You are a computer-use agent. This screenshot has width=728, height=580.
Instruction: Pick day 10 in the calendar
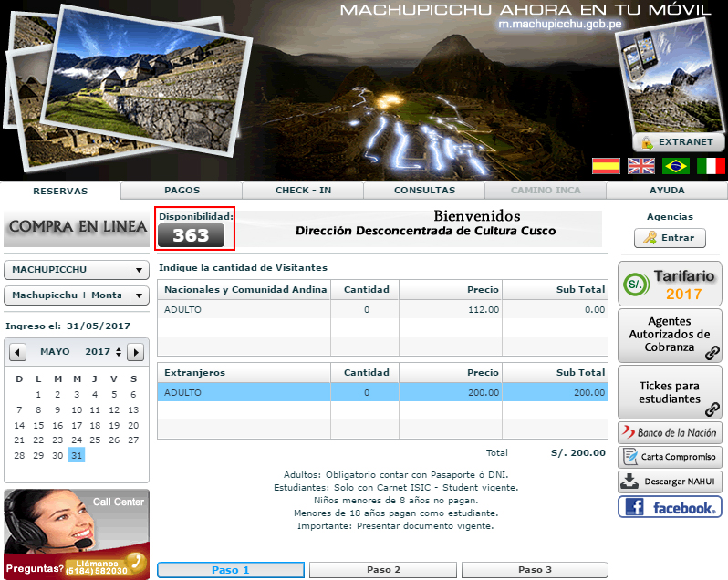(x=77, y=409)
